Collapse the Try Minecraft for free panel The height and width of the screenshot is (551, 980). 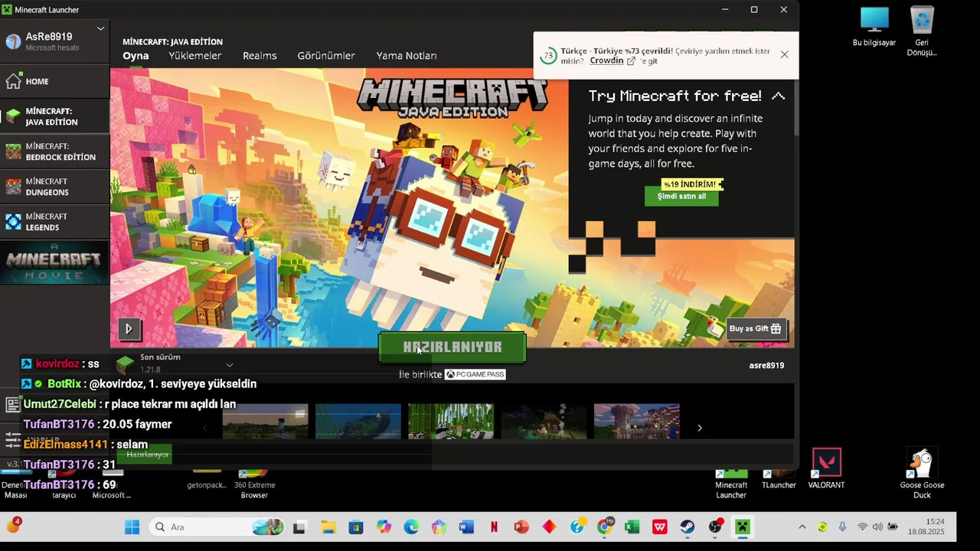[778, 96]
